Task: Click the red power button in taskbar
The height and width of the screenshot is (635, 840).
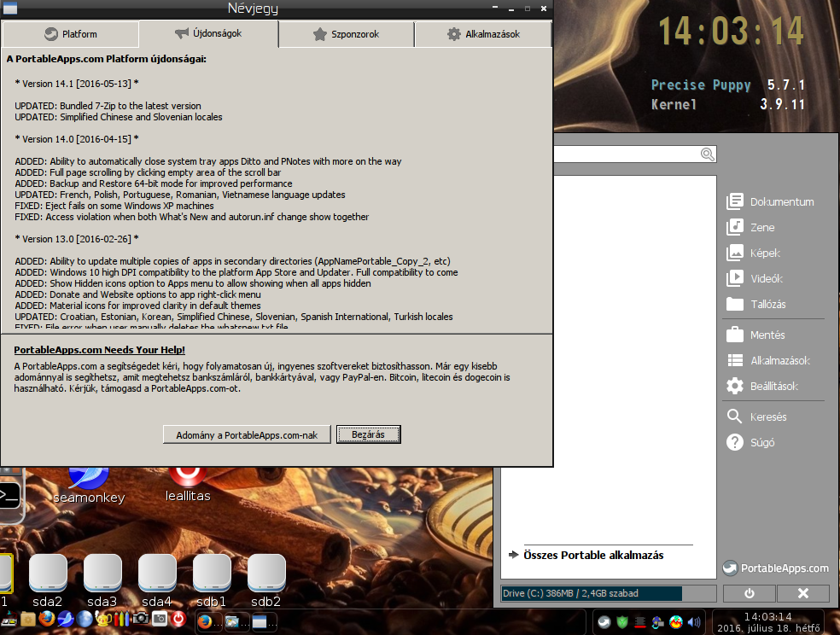Action: (178, 619)
